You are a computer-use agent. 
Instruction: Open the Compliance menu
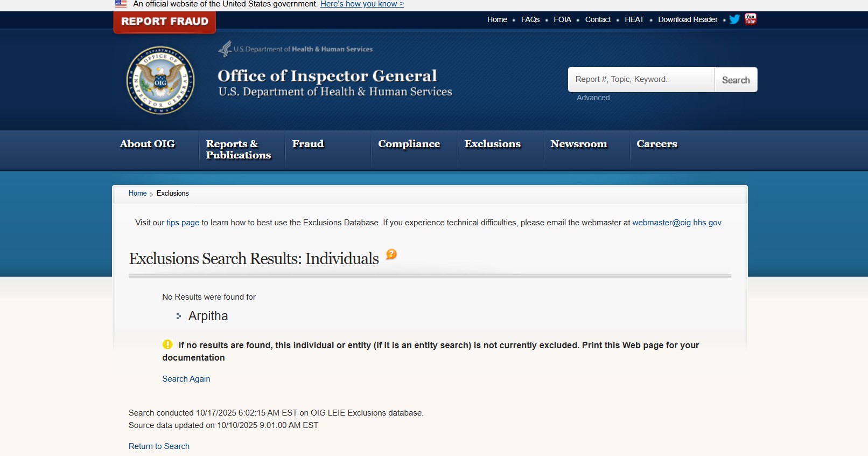[409, 144]
